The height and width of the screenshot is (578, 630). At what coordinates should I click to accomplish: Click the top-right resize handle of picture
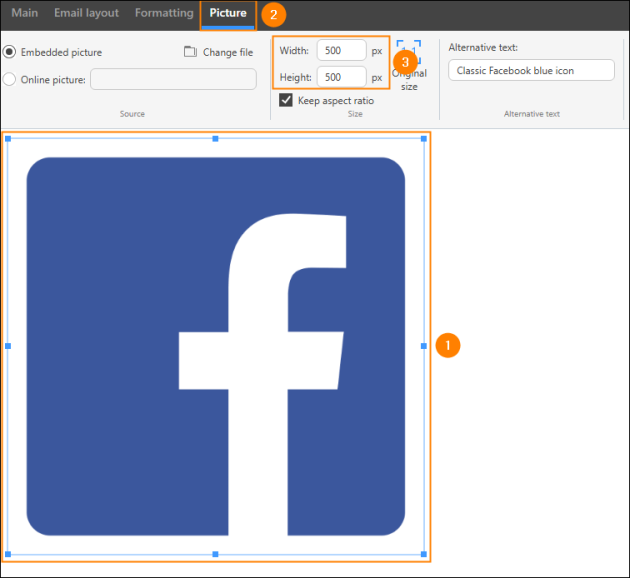tap(424, 139)
